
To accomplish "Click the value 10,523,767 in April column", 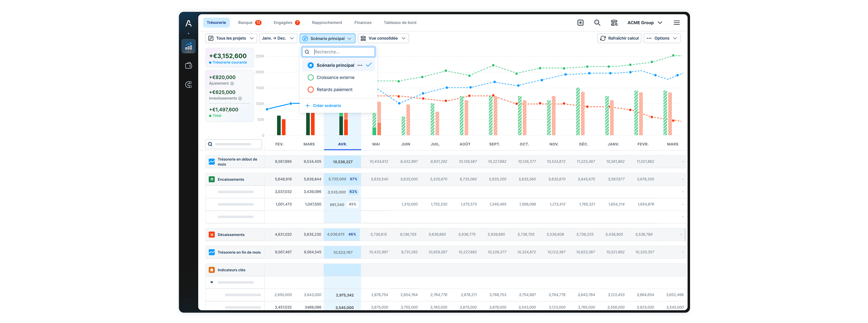I will point(343,252).
